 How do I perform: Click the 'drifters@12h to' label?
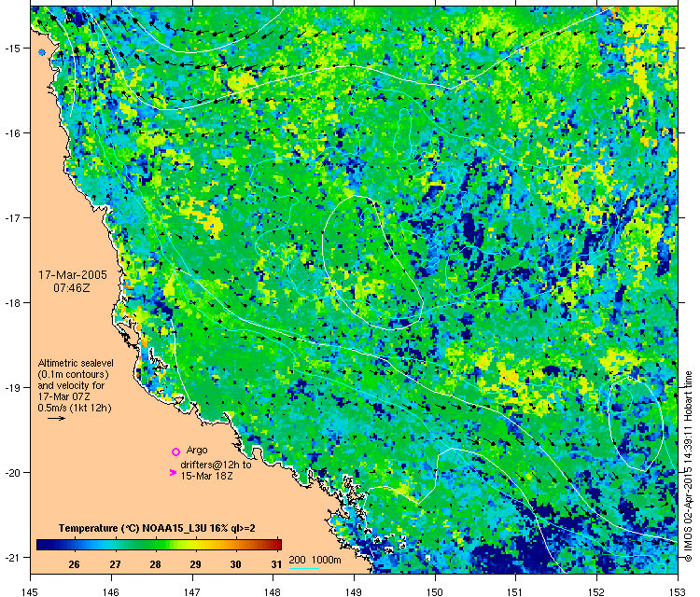216,465
